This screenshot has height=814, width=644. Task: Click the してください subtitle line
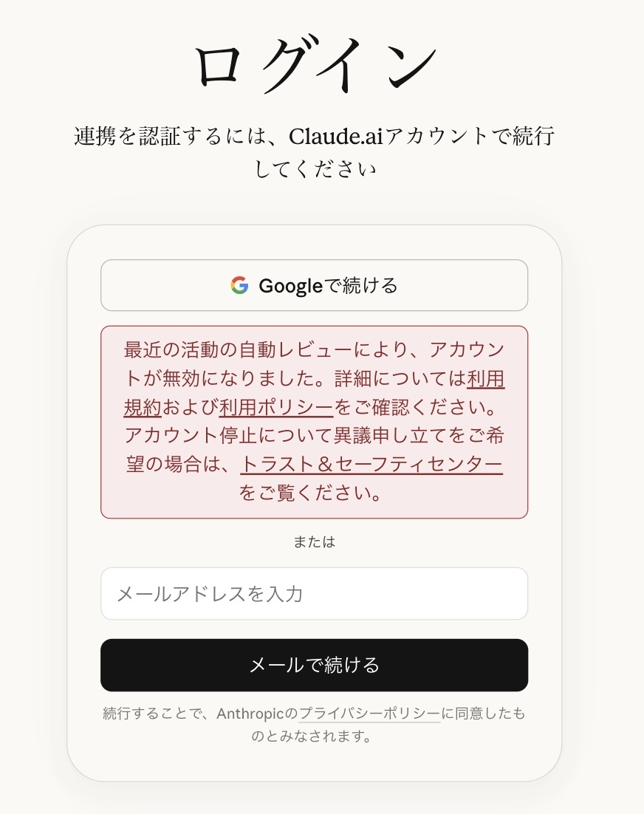[315, 168]
